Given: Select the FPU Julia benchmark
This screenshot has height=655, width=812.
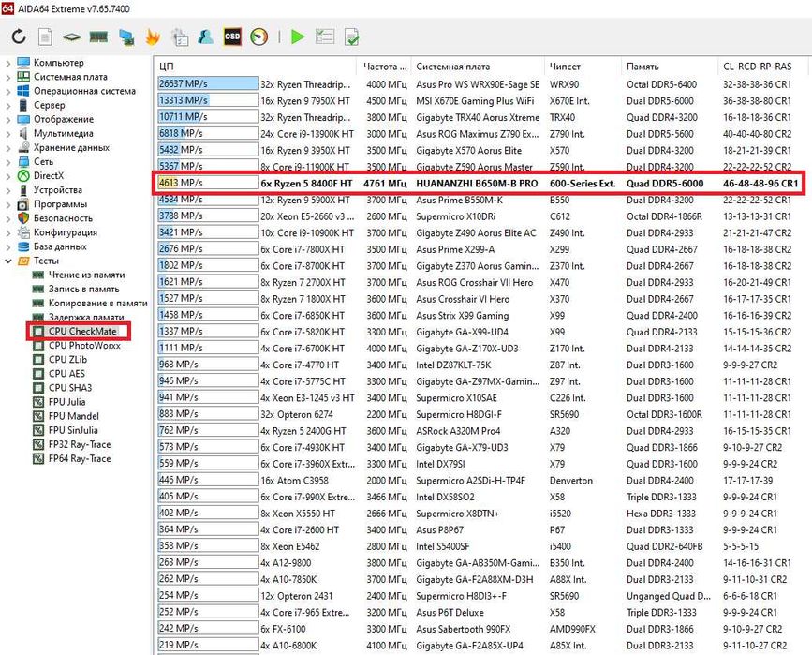Looking at the screenshot, I should pyautogui.click(x=66, y=402).
